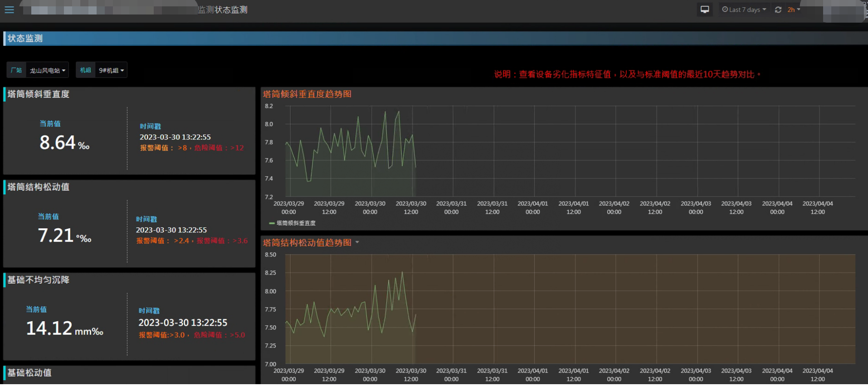The image size is (868, 386).
Task: Click the 塔筒倾斜垂直度 stat panel title
Action: tap(39, 94)
